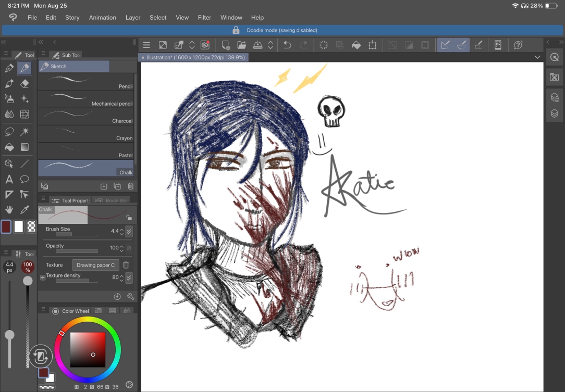Click the hue ring on Color Wheel

tap(88, 319)
